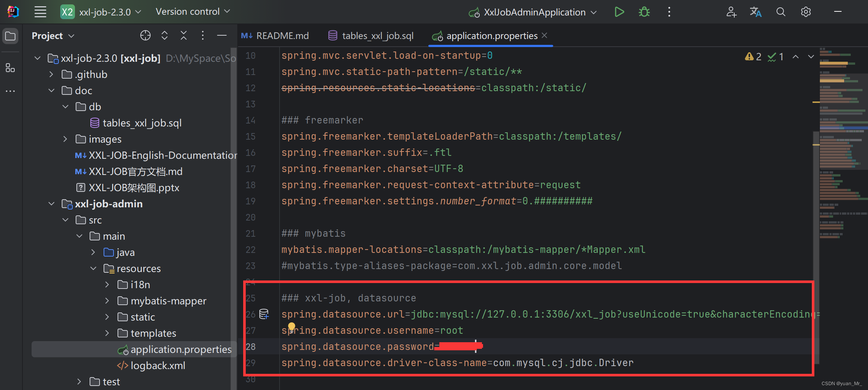Click the spring.datasource.username=root line
This screenshot has height=390, width=868.
click(372, 330)
